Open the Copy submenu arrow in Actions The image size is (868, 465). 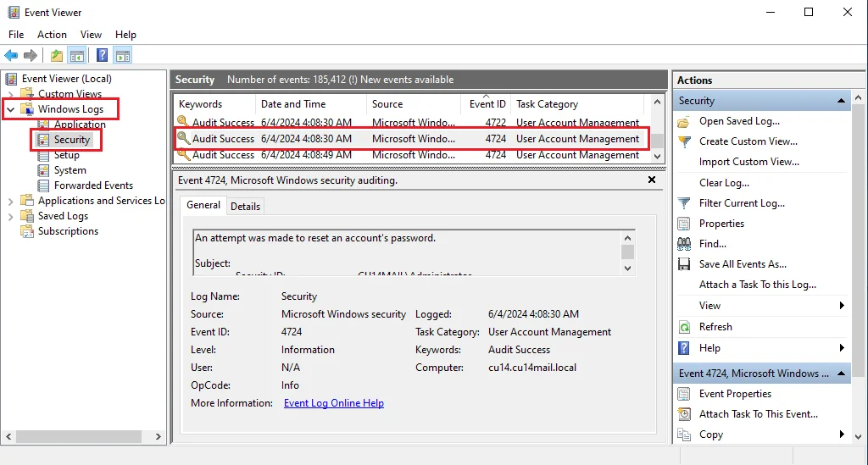842,435
